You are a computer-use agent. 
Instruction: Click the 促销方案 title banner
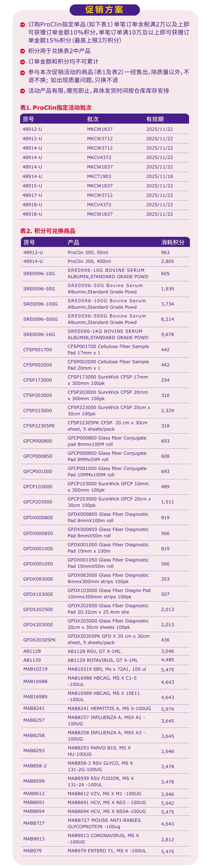point(104,10)
